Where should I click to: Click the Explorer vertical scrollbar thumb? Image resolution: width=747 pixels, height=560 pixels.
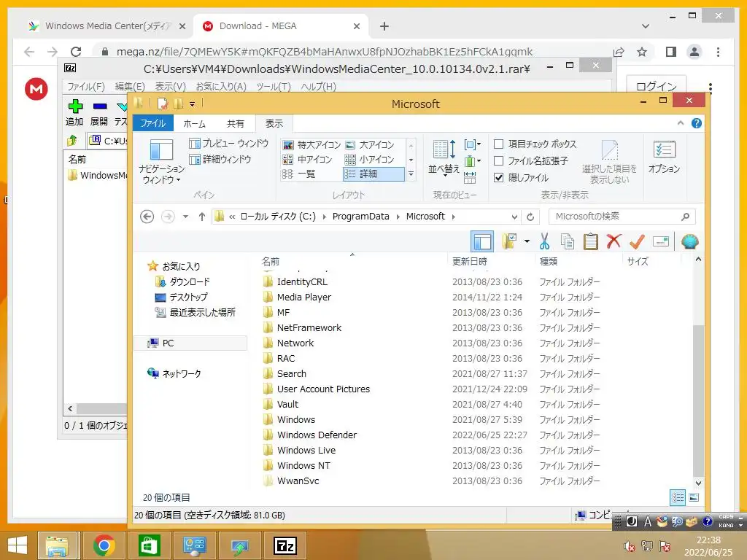tap(698, 400)
